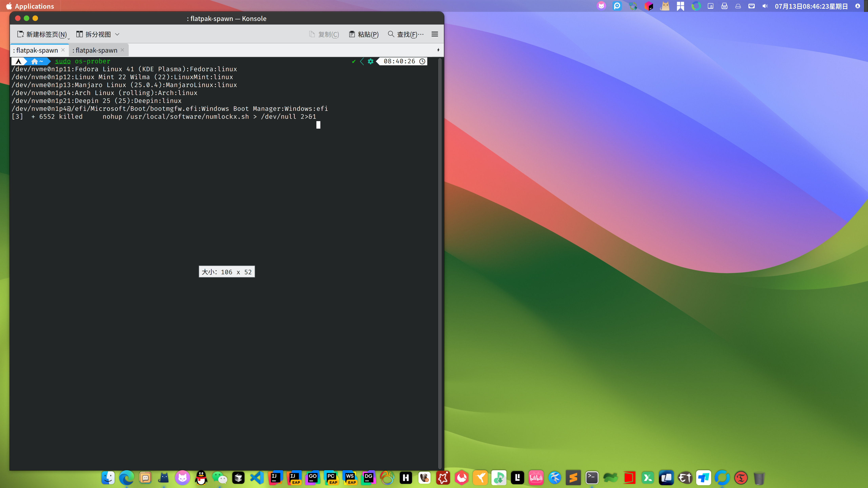Open PyCharm EAP from the dock
The image size is (868, 488).
coord(332,478)
